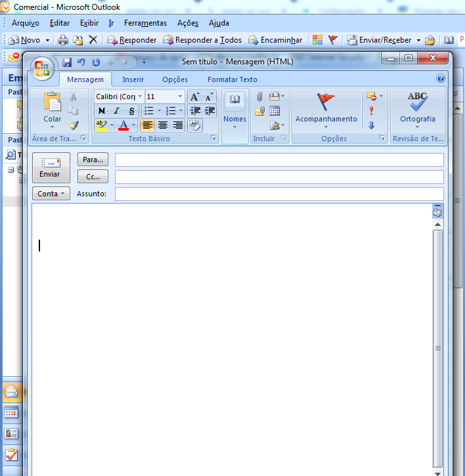Open Calendar view in Outlook navigation pane

pos(11,413)
